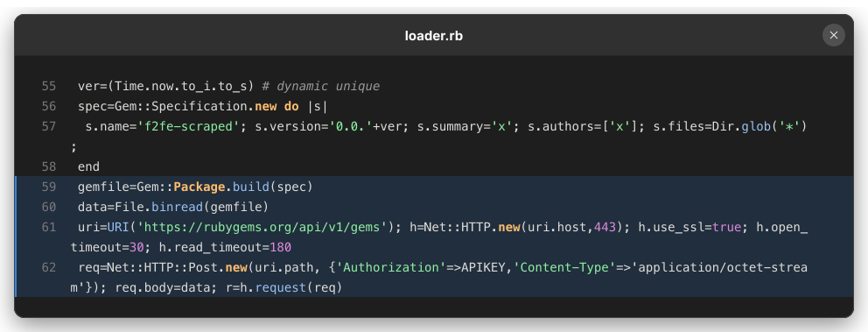868x332 pixels.
Task: Select line number 59
Action: (49, 187)
